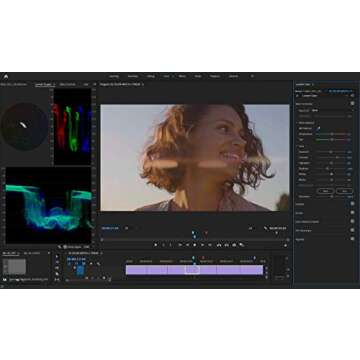Show more workspaces with overflow chevron
The height and width of the screenshot is (360, 360).
click(252, 76)
